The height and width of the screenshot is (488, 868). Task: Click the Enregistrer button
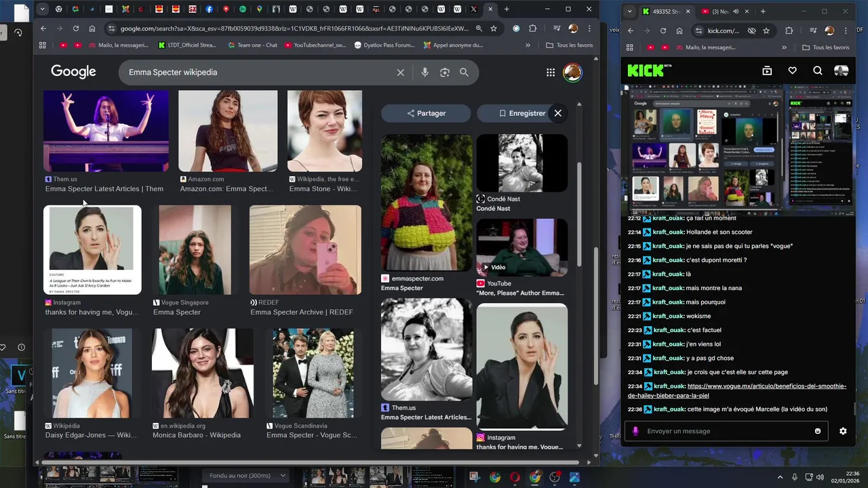521,113
